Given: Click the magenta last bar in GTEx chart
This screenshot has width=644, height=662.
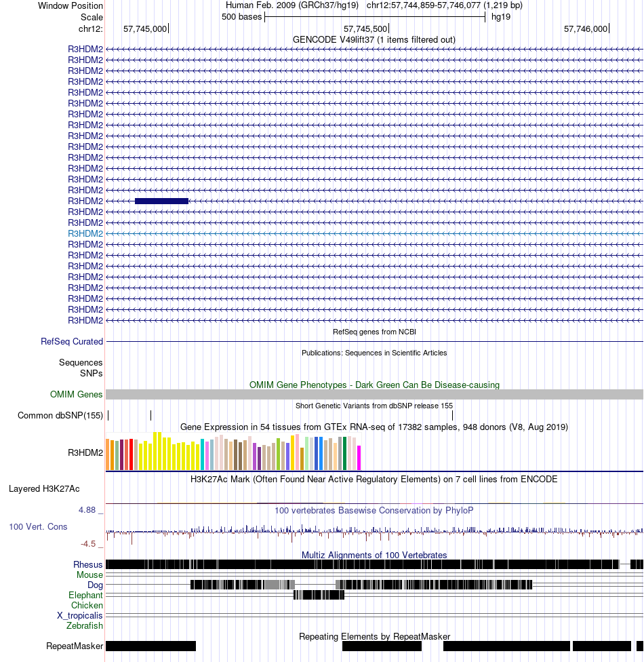Looking at the screenshot, I should tap(359, 458).
